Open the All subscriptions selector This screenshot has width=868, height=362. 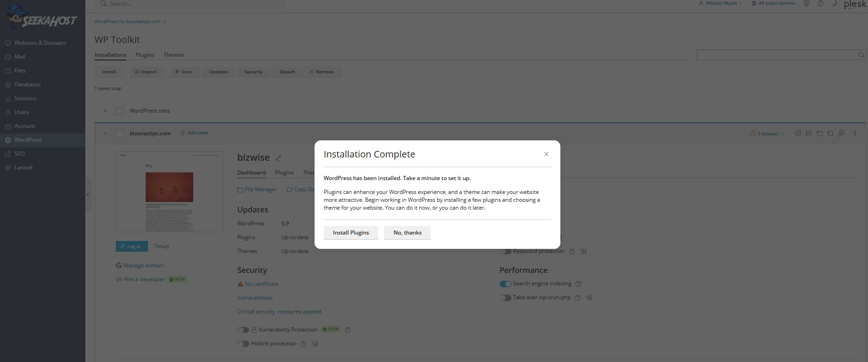pyautogui.click(x=773, y=3)
